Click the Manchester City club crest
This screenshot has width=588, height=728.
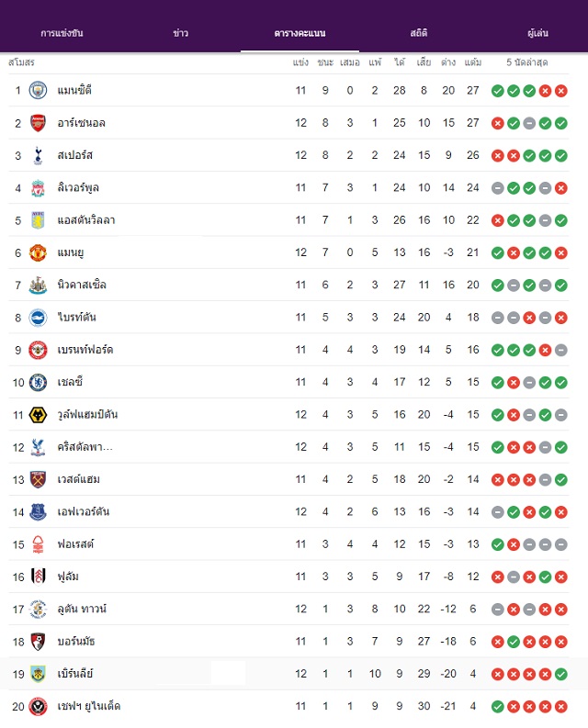coord(38,90)
